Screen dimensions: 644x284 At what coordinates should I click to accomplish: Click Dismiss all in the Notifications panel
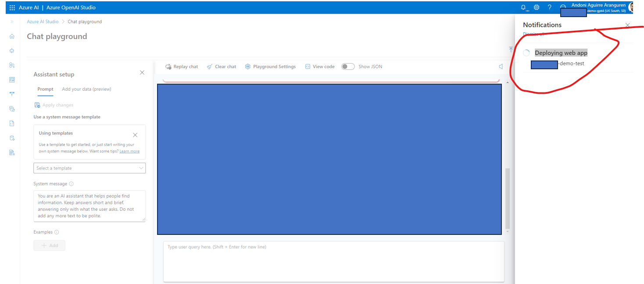point(533,34)
